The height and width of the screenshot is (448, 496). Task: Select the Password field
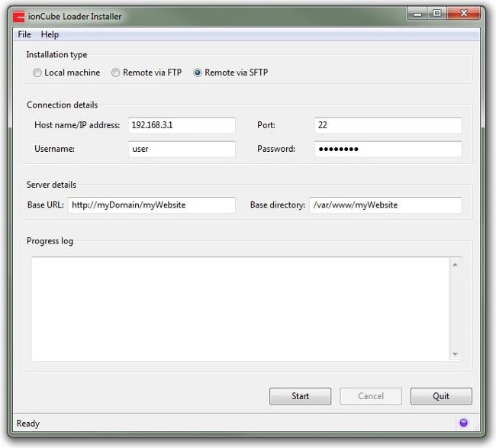(388, 150)
